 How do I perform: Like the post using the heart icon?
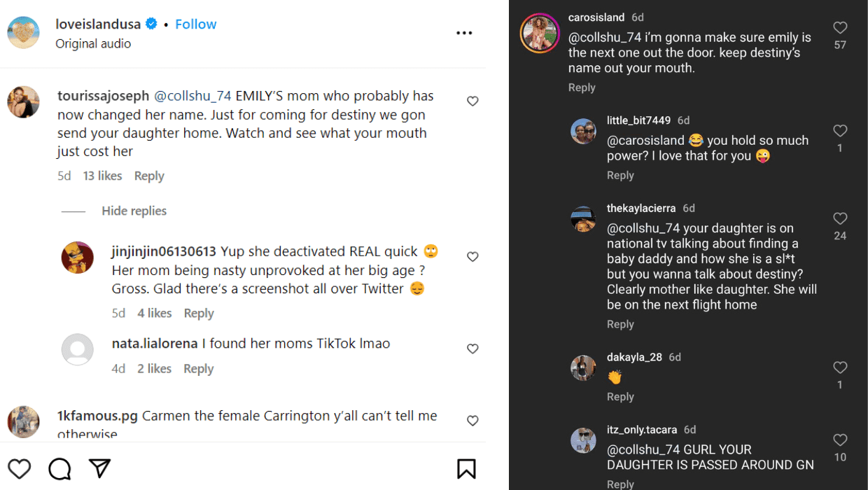coord(19,468)
